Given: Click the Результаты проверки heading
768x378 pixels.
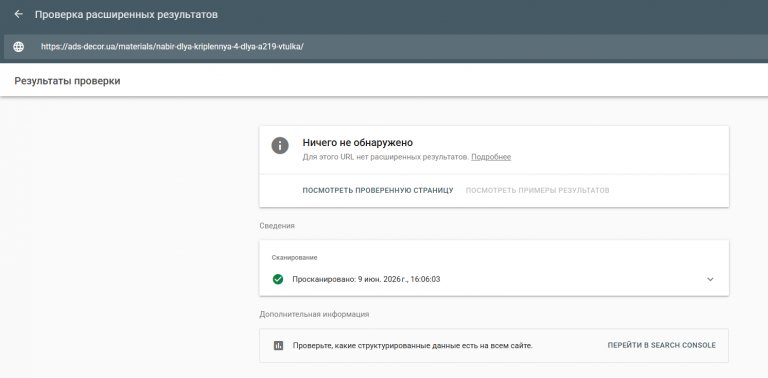Looking at the screenshot, I should (67, 81).
